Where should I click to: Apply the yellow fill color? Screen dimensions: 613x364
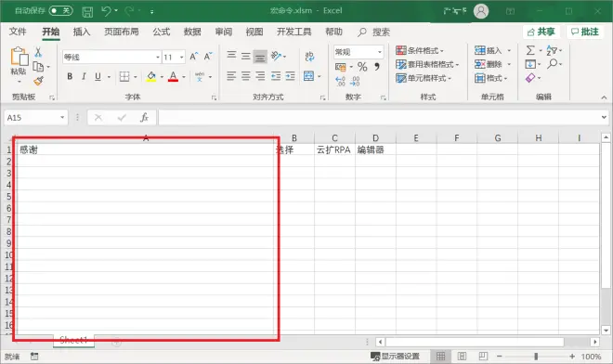click(151, 76)
